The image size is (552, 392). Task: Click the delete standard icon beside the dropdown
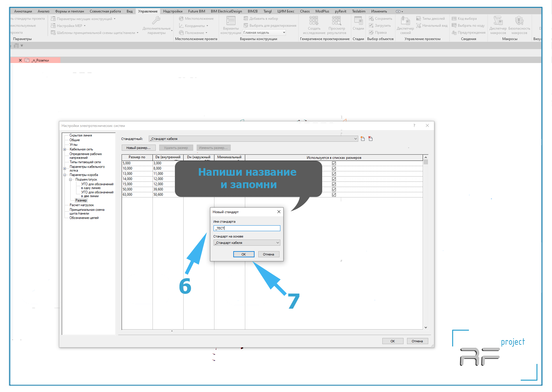click(x=370, y=139)
